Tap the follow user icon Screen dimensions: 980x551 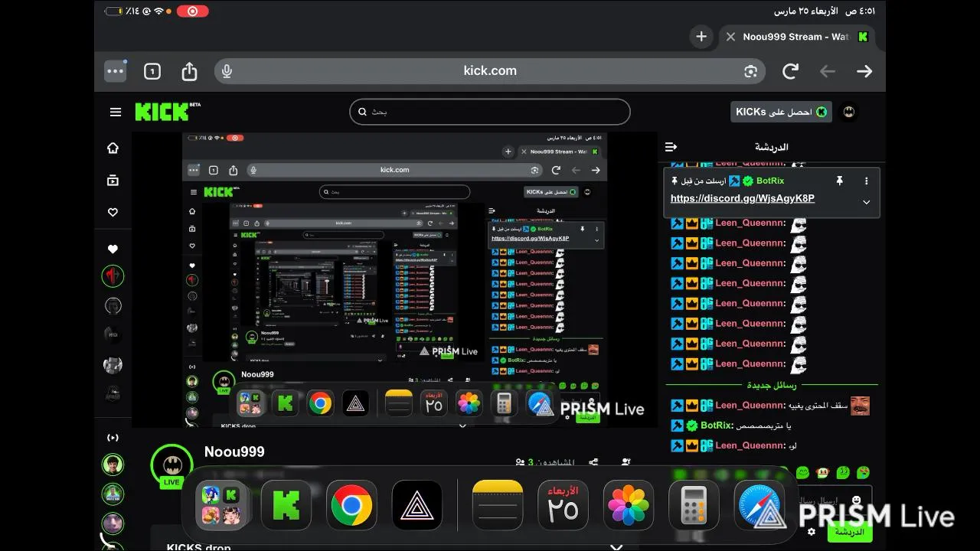click(626, 462)
